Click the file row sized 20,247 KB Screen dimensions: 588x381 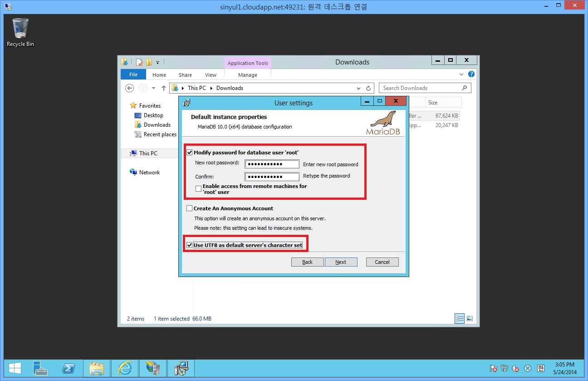coord(434,125)
